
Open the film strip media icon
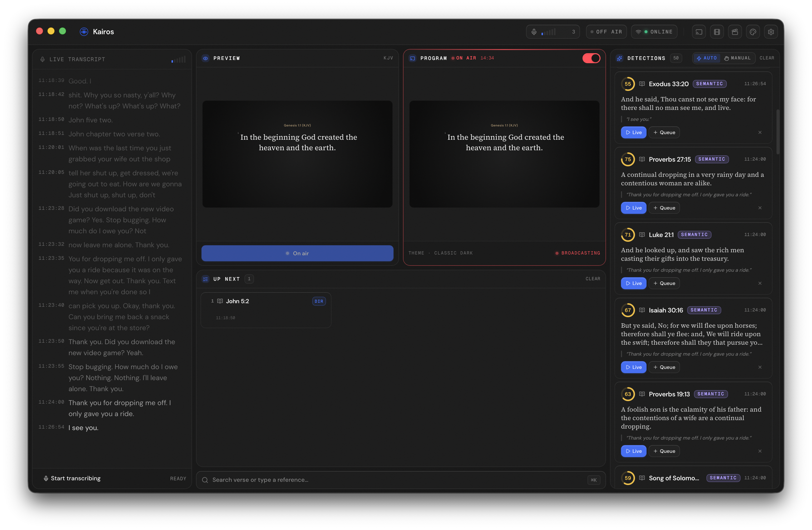(717, 32)
